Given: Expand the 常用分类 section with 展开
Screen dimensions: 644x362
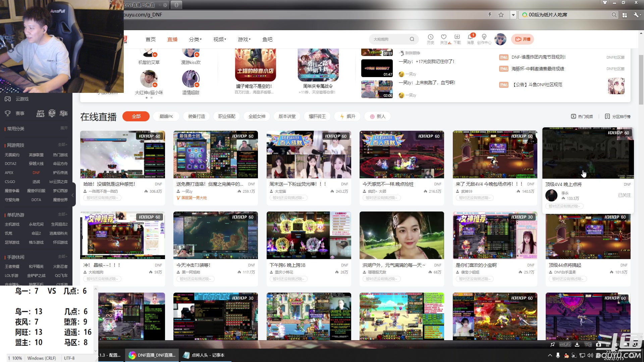Looking at the screenshot, I should 64,128.
